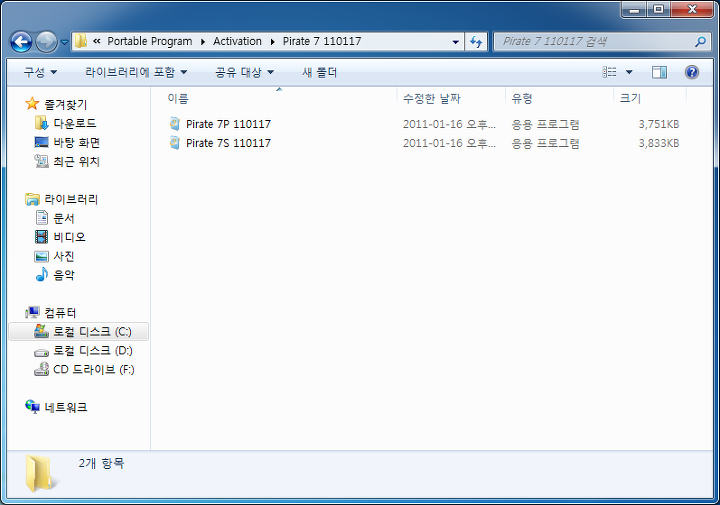Click the 컴퓨터 icon
Screen dimensions: 720x505
(x=32, y=313)
